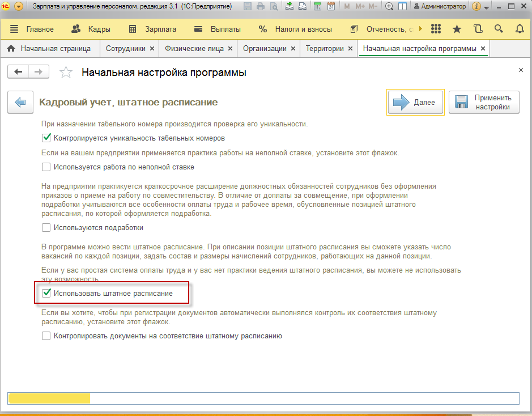Click the zoom magnifier icon in title bar

389,7
